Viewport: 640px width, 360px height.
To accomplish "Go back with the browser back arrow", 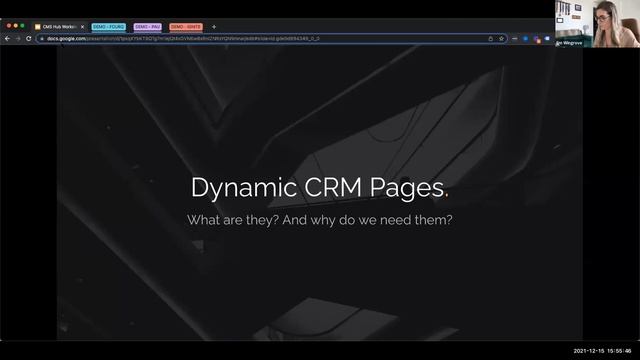I will click(7, 38).
